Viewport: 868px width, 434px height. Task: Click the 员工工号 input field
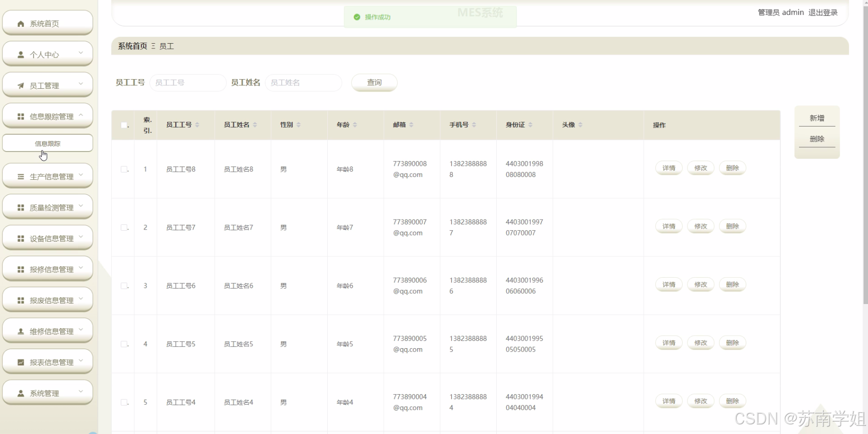click(188, 82)
